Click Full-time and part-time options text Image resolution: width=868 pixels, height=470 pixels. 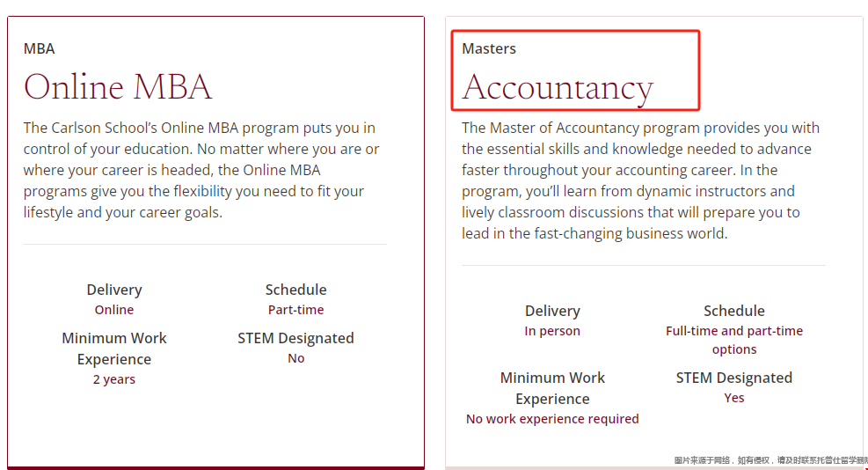coord(734,340)
